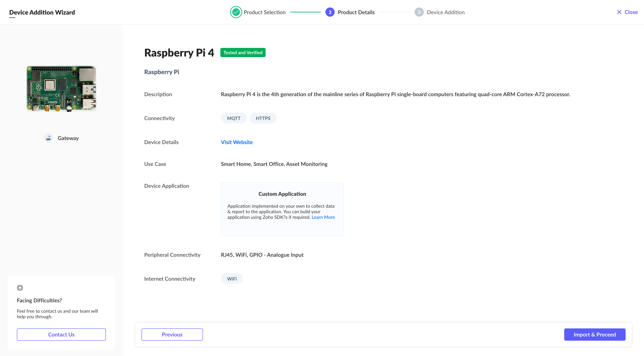Viewport: 644px width, 356px height.
Task: Click the green Product Selection checkmark icon
Action: coord(236,12)
